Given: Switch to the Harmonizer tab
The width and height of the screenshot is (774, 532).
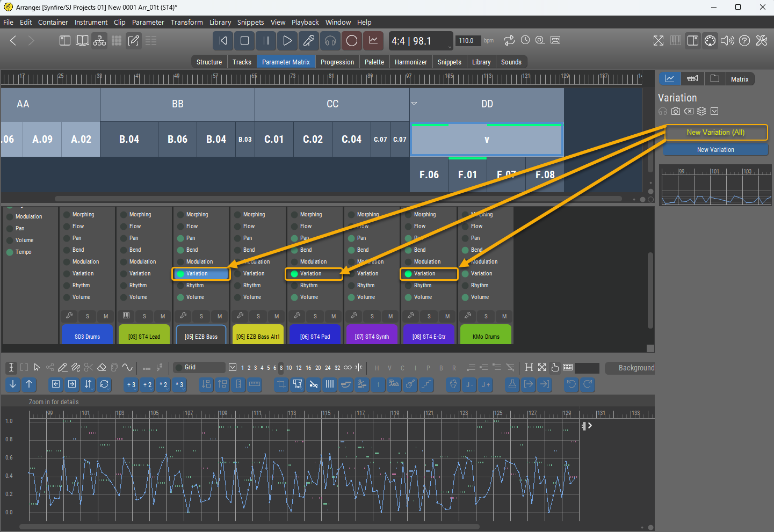Looking at the screenshot, I should click(410, 62).
